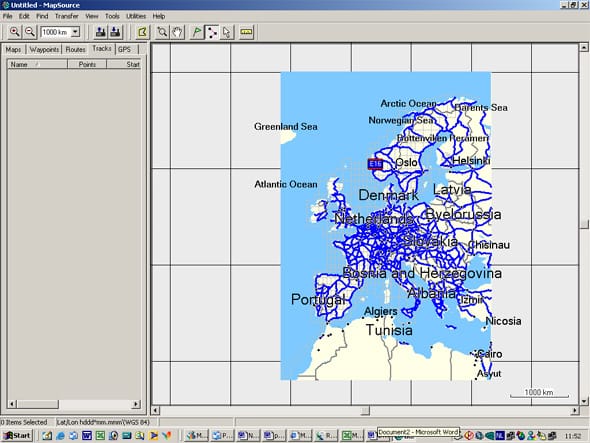Image resolution: width=590 pixels, height=443 pixels.
Task: Open the Help menu
Action: 159,16
